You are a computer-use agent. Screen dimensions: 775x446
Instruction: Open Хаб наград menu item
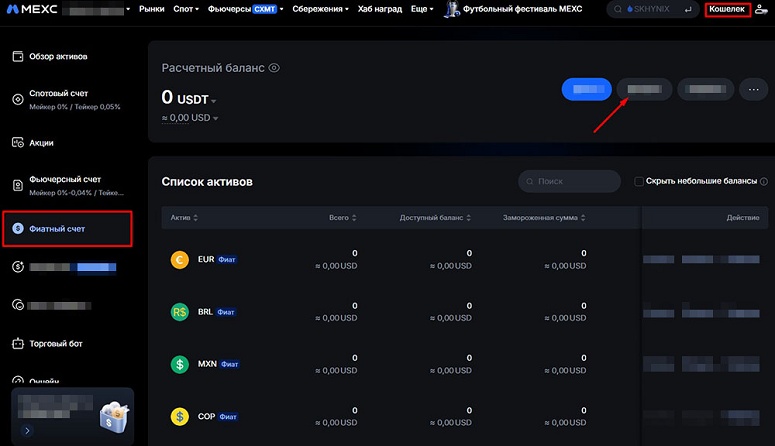[x=380, y=9]
